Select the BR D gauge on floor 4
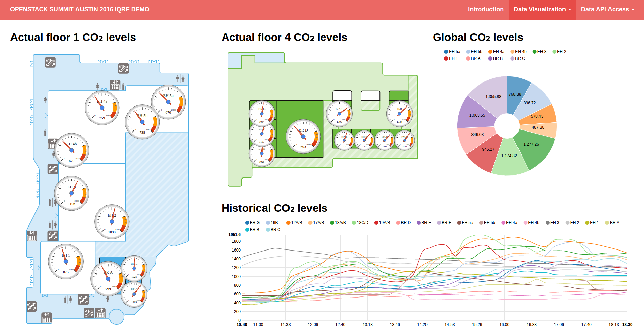The height and width of the screenshot is (333, 644). click(x=303, y=137)
